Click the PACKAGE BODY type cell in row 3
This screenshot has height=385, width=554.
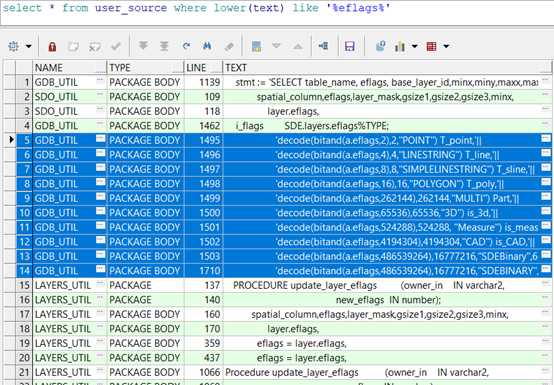coord(145,111)
